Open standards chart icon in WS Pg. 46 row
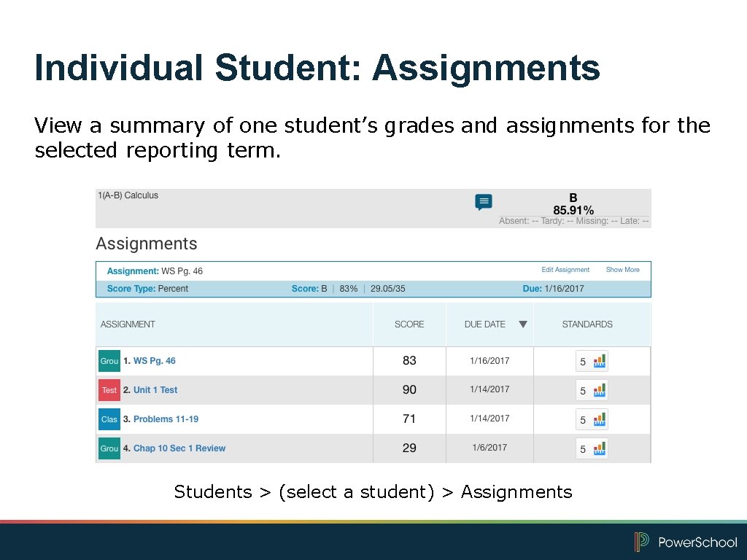Screen dimensions: 747x560 [600, 361]
